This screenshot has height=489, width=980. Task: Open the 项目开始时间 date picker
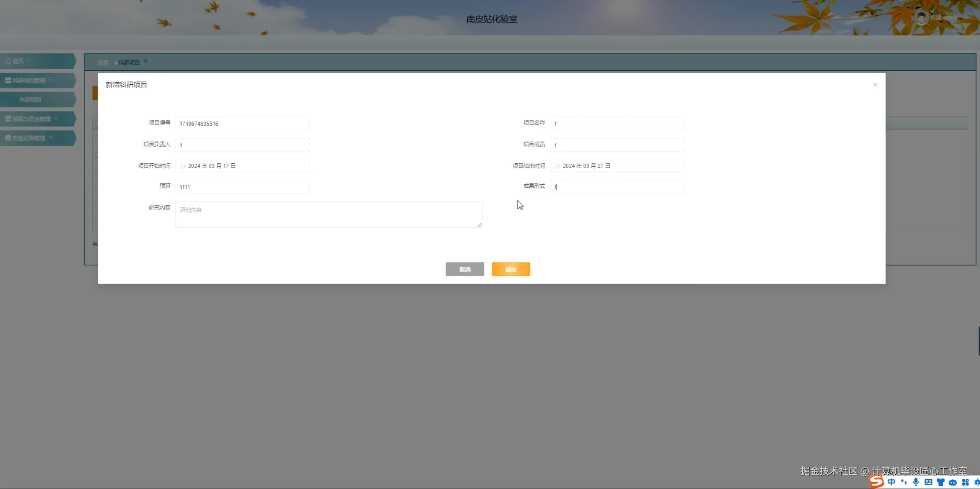click(x=242, y=166)
